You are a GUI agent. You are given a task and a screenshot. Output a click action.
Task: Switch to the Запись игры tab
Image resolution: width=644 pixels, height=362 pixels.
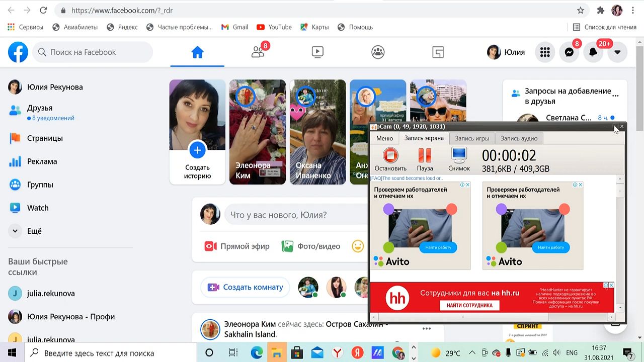coord(472,138)
